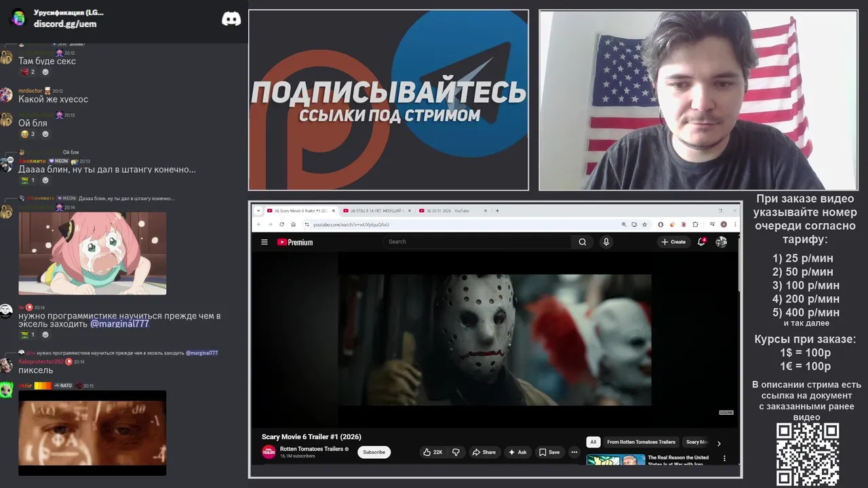Screen dimensions: 868x488
Task: Click site info icon in address bar
Action: click(x=307, y=224)
